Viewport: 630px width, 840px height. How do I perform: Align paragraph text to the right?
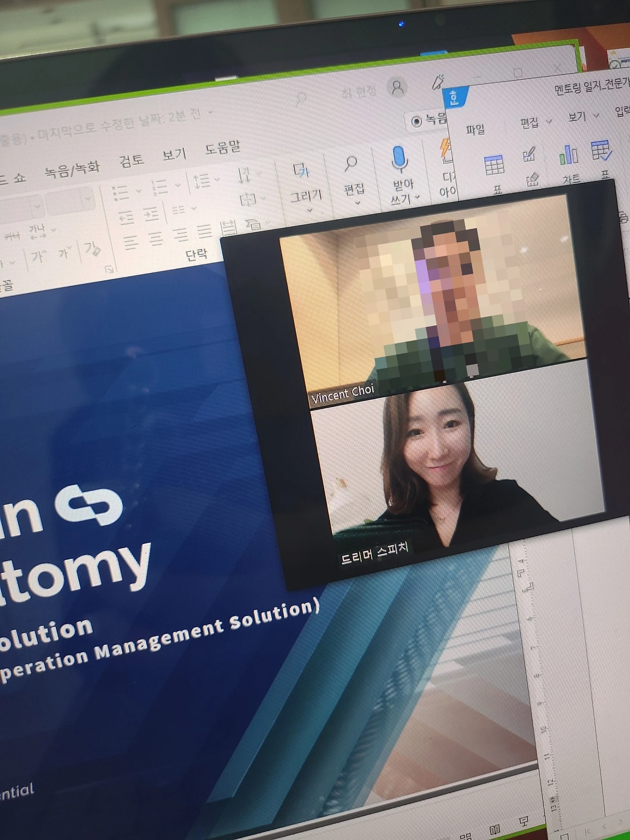point(181,235)
